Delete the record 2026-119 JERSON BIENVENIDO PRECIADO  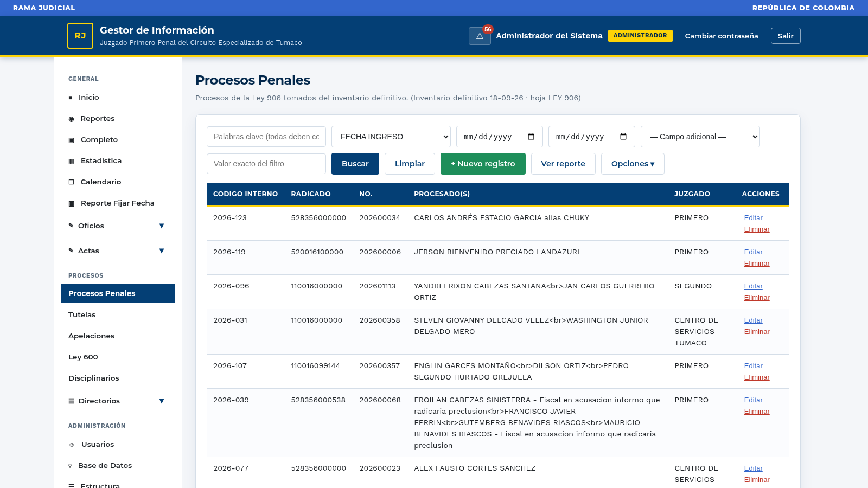(757, 264)
